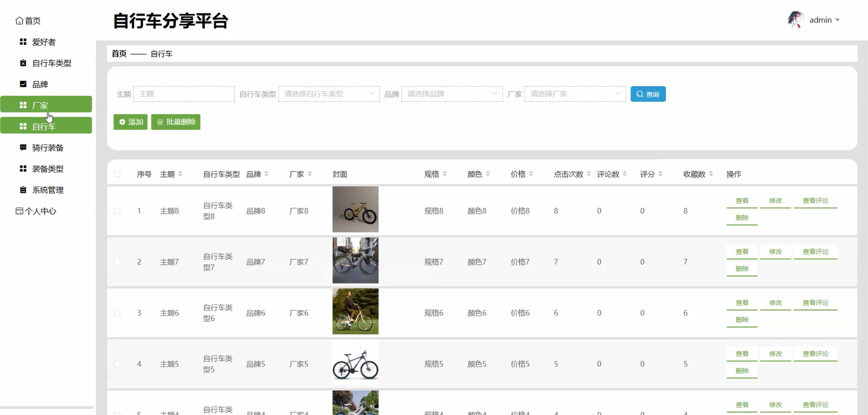
Task: Click the chart icon next to 品牌
Action: pyautogui.click(x=23, y=84)
